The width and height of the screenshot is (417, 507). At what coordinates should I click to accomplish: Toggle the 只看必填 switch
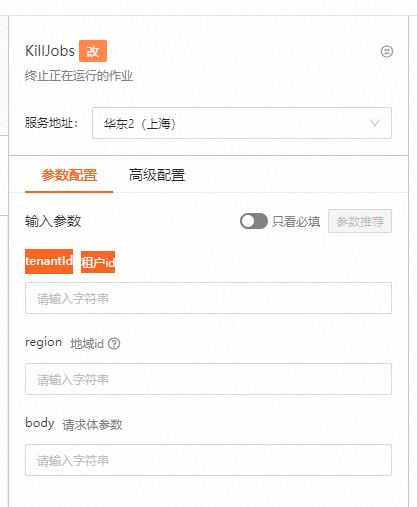coord(254,221)
